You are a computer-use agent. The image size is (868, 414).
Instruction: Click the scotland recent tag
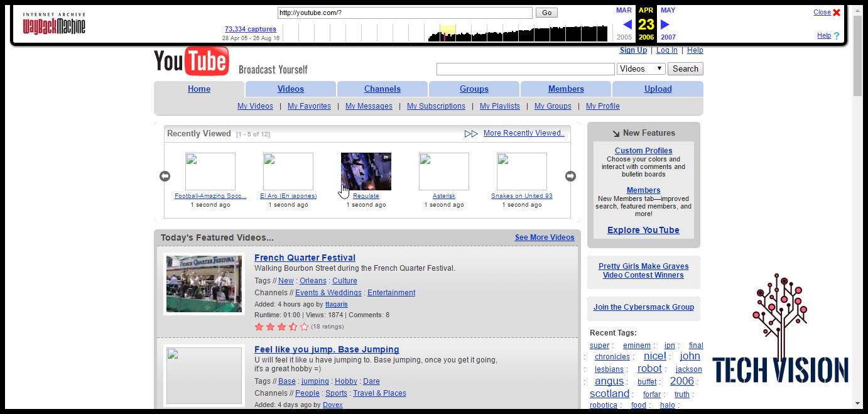point(609,393)
